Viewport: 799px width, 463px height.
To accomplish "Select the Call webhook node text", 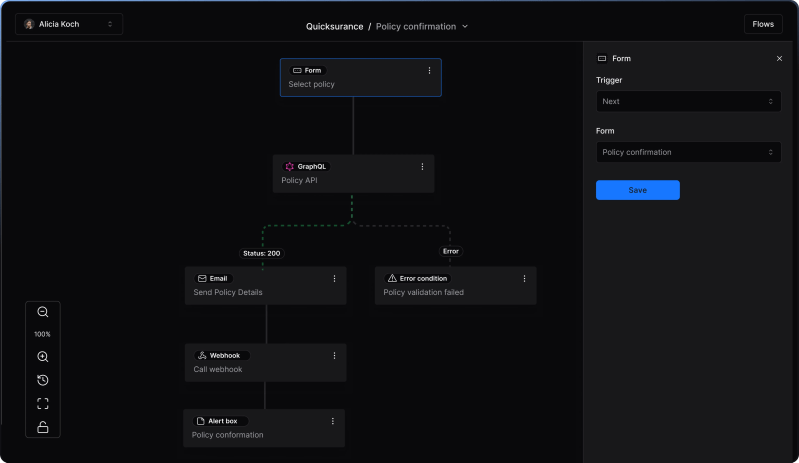I will pyautogui.click(x=218, y=369).
